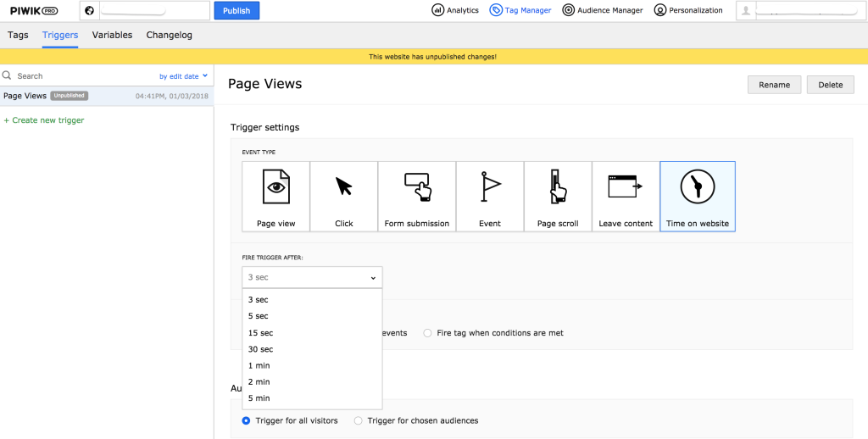Open the Variables tab

[x=113, y=35]
